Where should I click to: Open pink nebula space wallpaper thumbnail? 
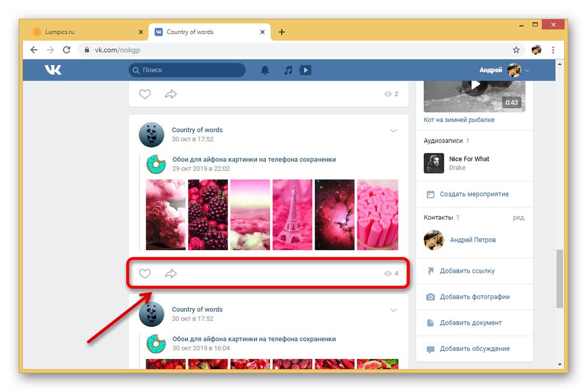[x=335, y=215]
